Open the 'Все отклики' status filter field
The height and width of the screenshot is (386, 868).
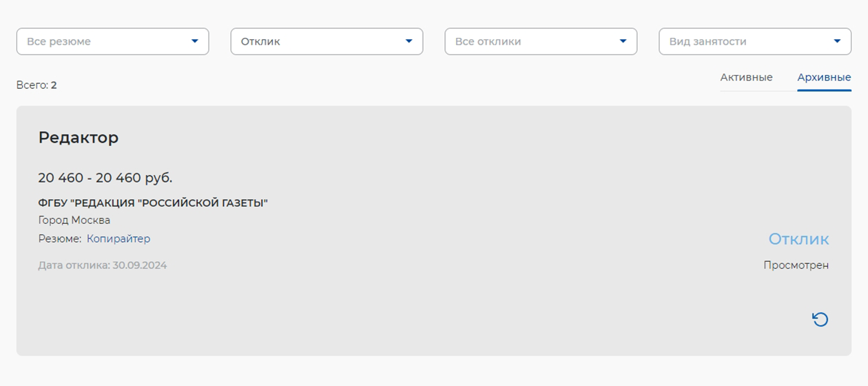[541, 41]
